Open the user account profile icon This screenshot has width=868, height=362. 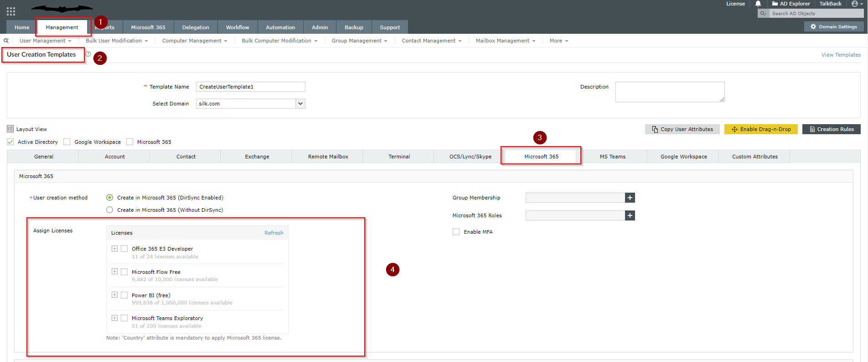click(x=855, y=4)
